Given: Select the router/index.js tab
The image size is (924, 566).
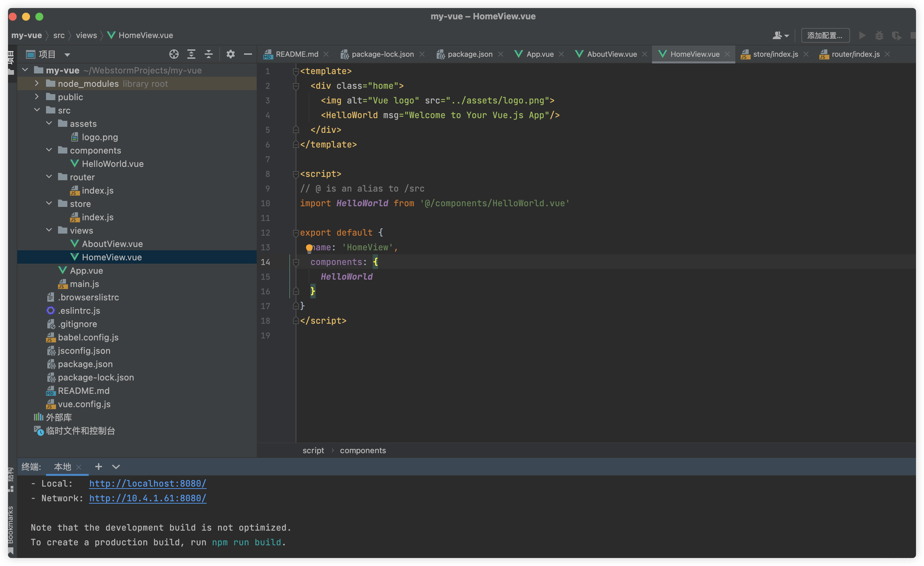Looking at the screenshot, I should pos(855,54).
